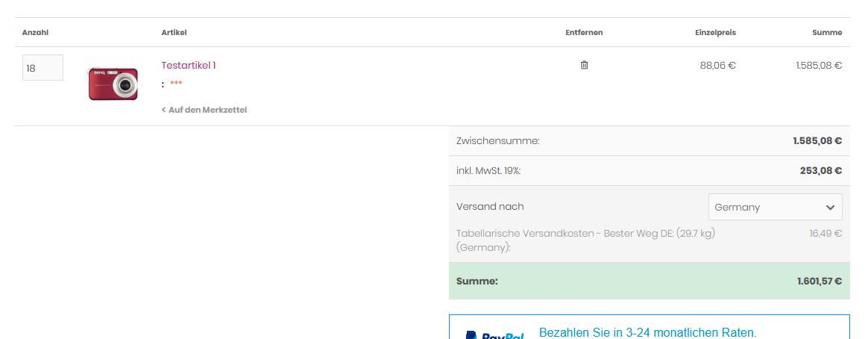Viewport: 868px width, 339px height.
Task: Click the PayPal logo
Action: (494, 335)
